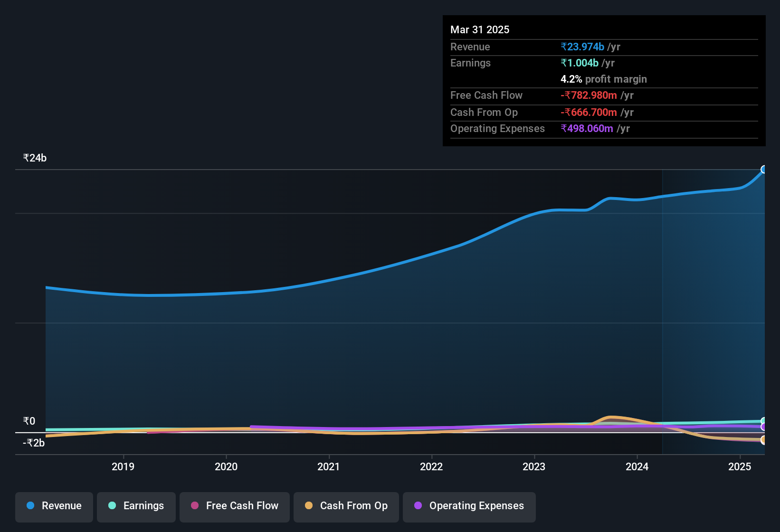Click the Revenue endpoint marker on the blue line
780x532 pixels.
pos(764,170)
